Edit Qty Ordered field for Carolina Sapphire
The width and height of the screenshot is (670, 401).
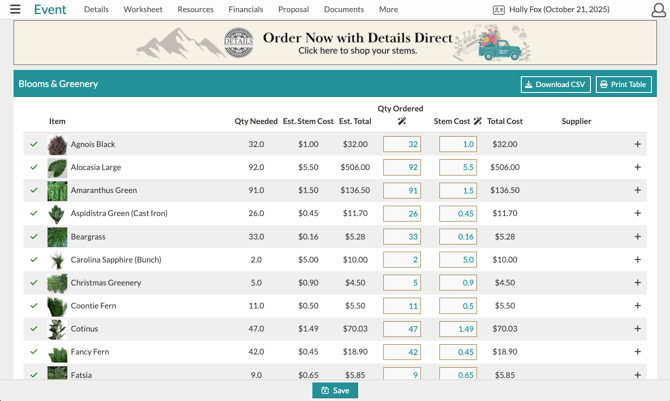point(401,260)
